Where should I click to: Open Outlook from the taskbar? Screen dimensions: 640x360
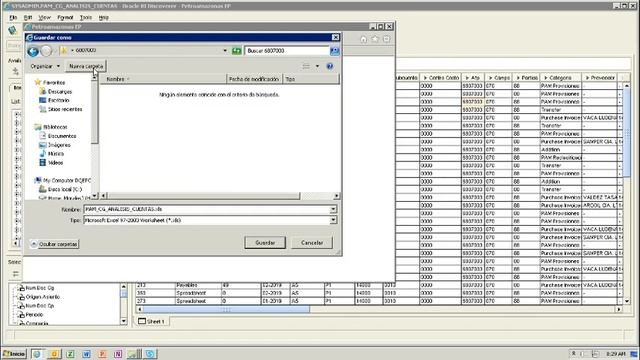(54, 354)
